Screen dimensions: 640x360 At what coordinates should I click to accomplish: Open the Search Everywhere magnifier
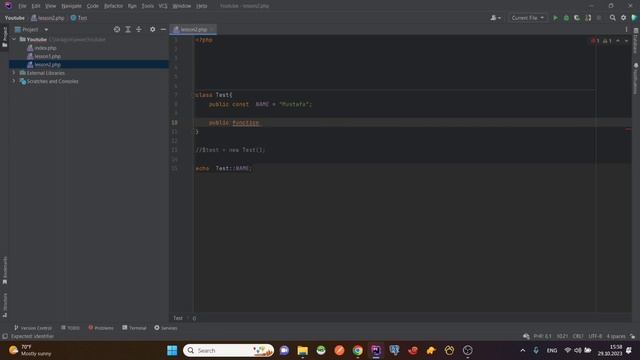click(x=612, y=18)
